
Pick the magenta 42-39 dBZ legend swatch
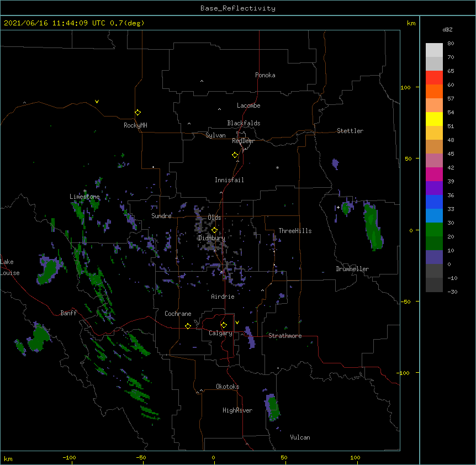coord(434,174)
